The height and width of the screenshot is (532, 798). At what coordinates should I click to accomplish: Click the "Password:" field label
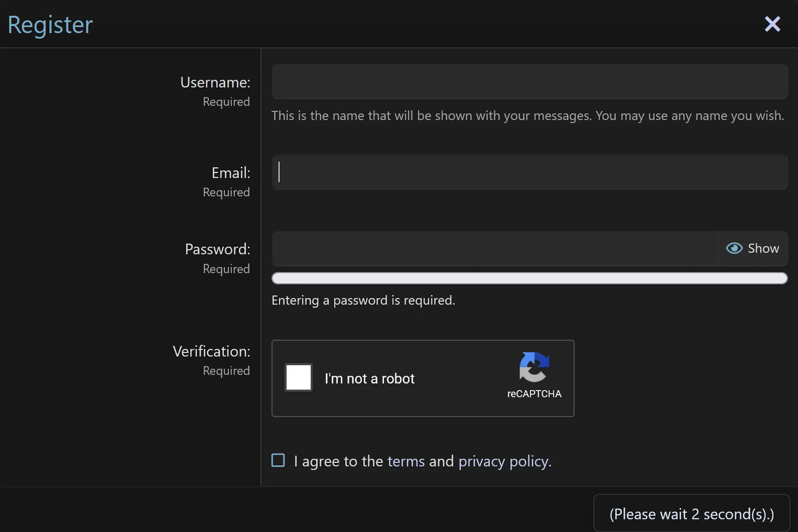[x=218, y=249]
